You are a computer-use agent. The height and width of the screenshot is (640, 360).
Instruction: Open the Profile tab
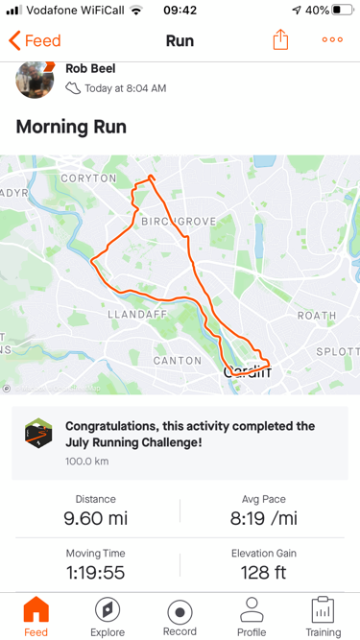coord(252,617)
